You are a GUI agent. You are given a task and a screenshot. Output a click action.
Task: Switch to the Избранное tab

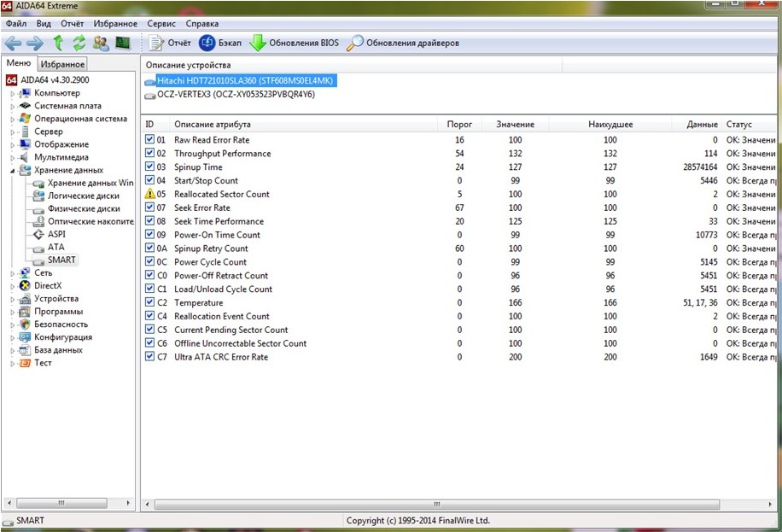63,64
